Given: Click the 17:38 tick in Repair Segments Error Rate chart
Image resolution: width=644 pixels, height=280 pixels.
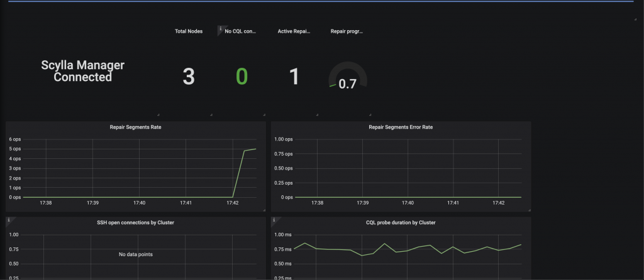Looking at the screenshot, I should click(316, 203).
